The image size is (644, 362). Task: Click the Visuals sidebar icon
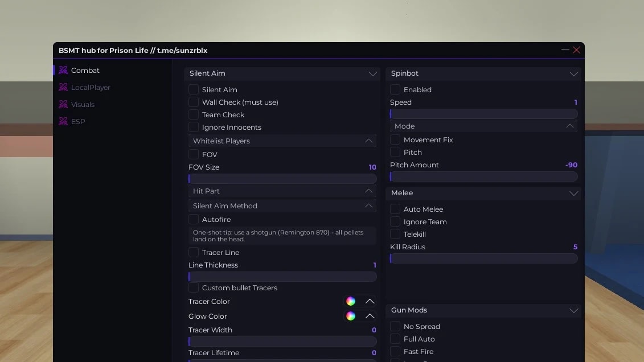click(x=63, y=104)
